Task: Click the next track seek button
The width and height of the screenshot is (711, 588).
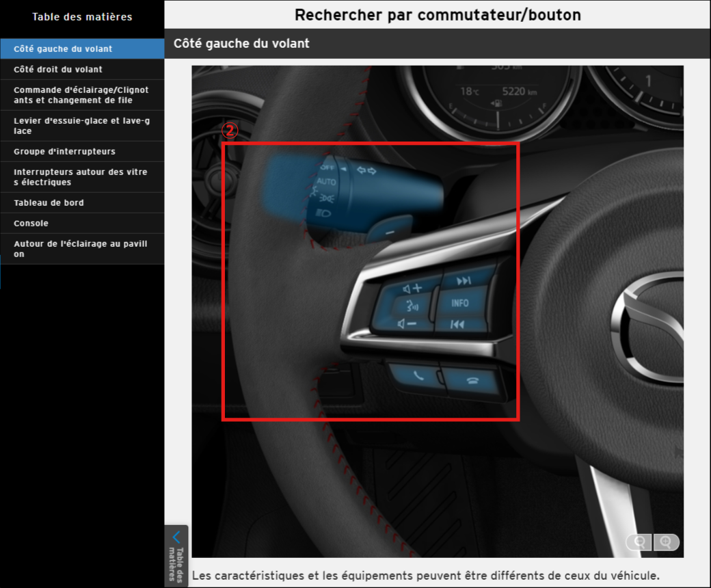Action: pyautogui.click(x=464, y=280)
